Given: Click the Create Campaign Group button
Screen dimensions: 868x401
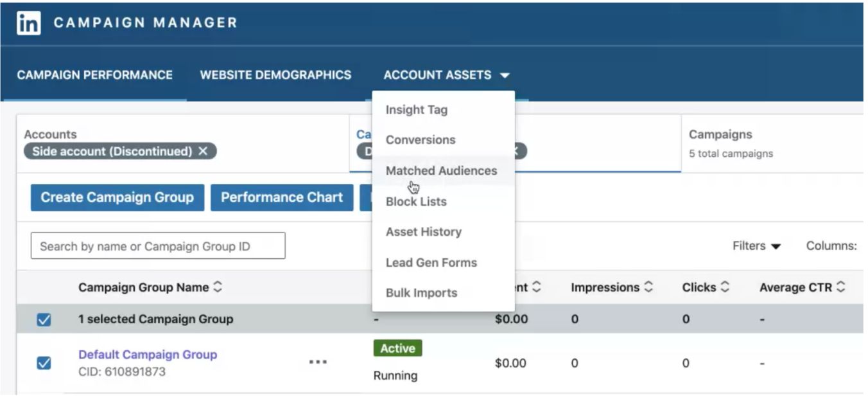Looking at the screenshot, I should [x=117, y=198].
